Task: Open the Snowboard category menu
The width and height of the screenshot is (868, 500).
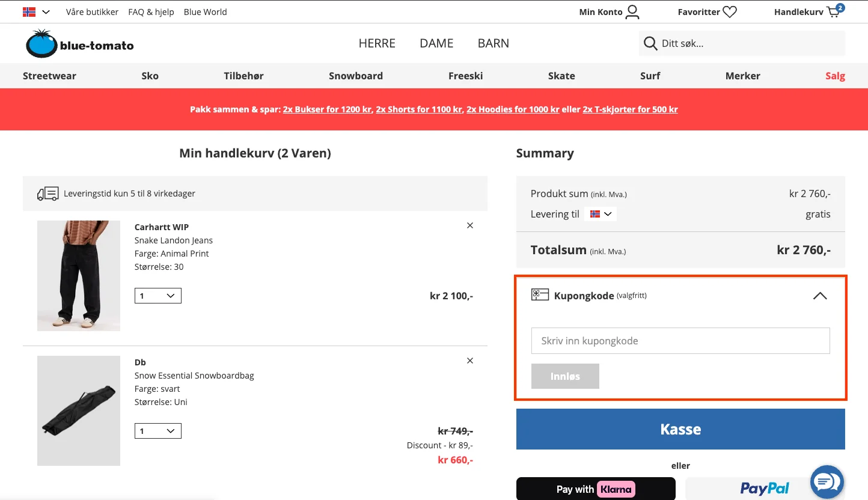Action: coord(356,76)
